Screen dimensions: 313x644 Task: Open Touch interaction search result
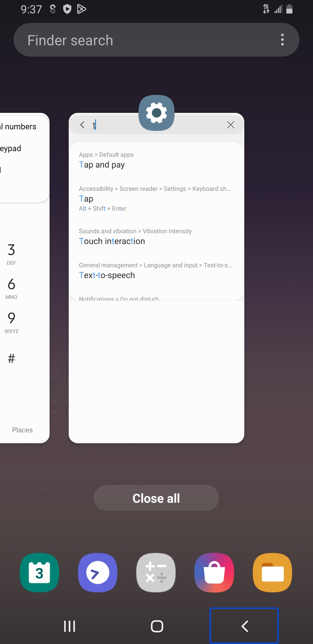156,237
